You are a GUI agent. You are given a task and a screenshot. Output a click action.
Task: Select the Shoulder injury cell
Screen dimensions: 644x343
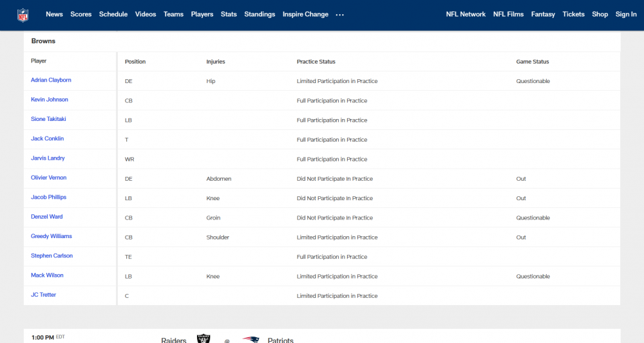point(218,237)
